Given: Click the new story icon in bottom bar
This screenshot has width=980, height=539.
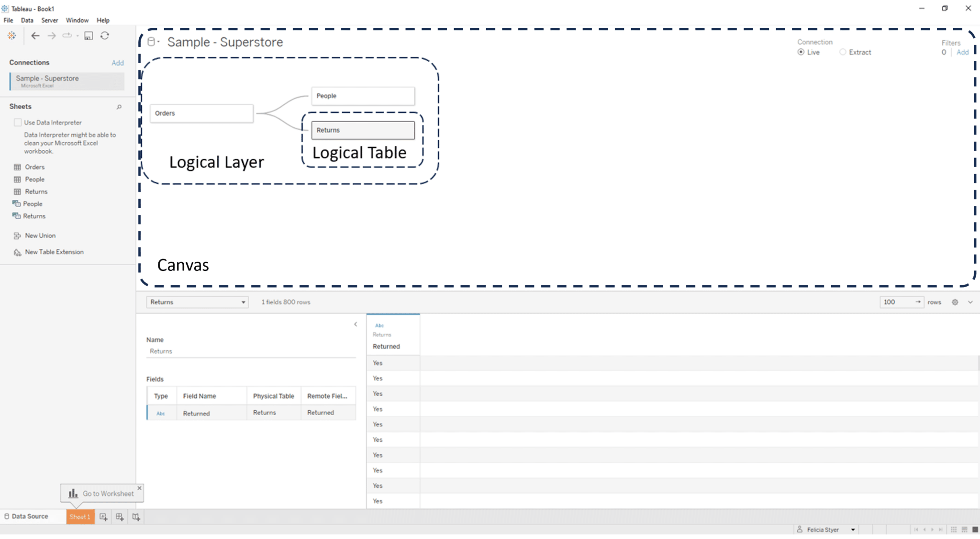Looking at the screenshot, I should (x=136, y=517).
